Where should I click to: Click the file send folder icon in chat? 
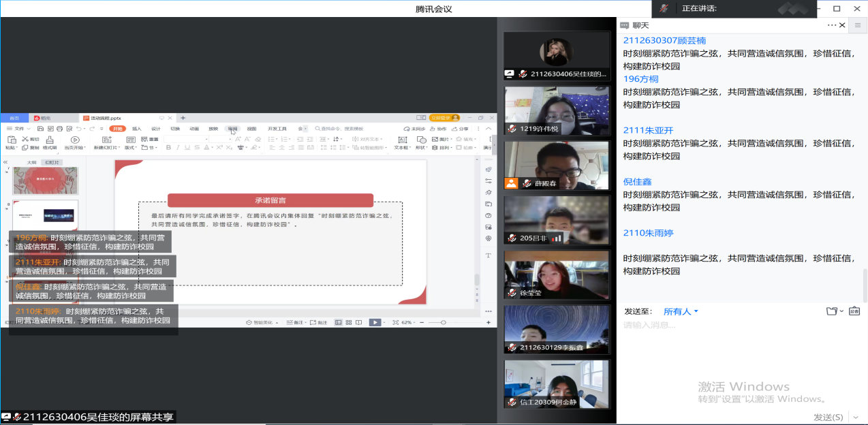pyautogui.click(x=831, y=311)
